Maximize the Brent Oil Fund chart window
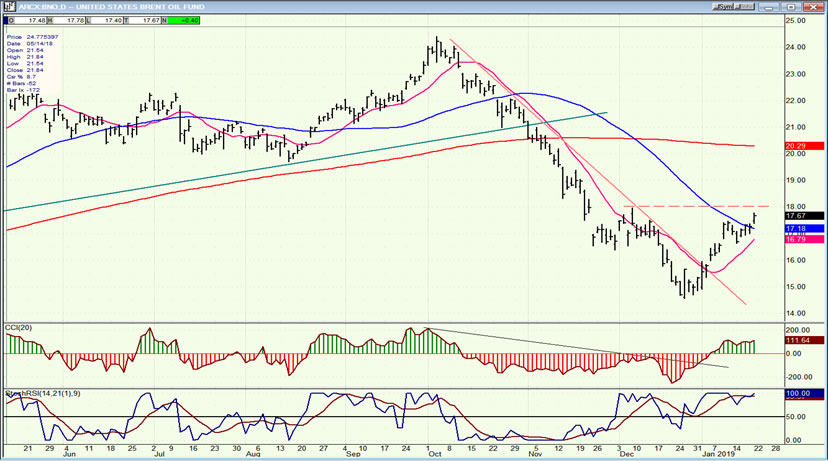 point(791,7)
